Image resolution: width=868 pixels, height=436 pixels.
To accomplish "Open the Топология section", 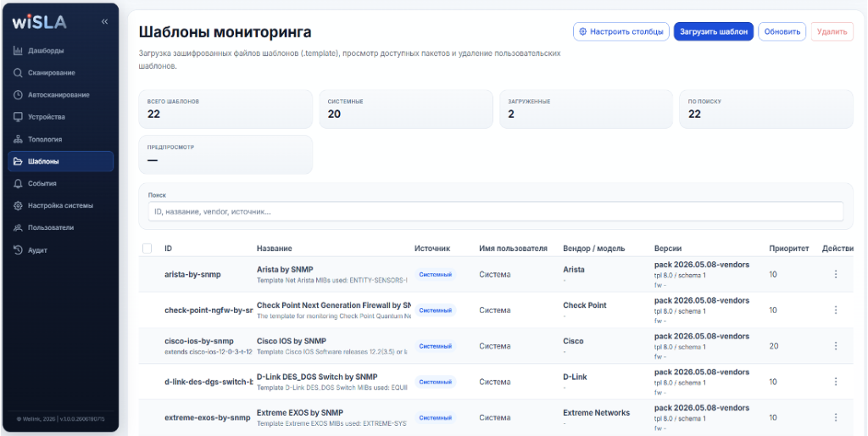I will 61,139.
